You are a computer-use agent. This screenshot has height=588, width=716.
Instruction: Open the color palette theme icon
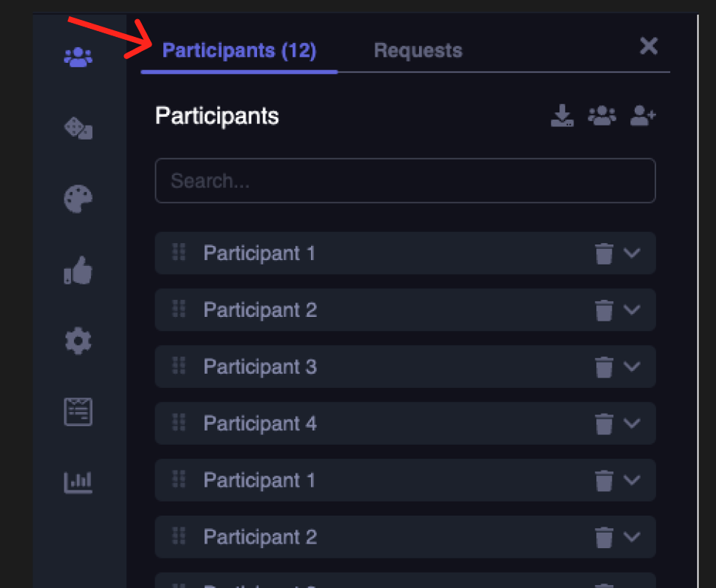78,199
